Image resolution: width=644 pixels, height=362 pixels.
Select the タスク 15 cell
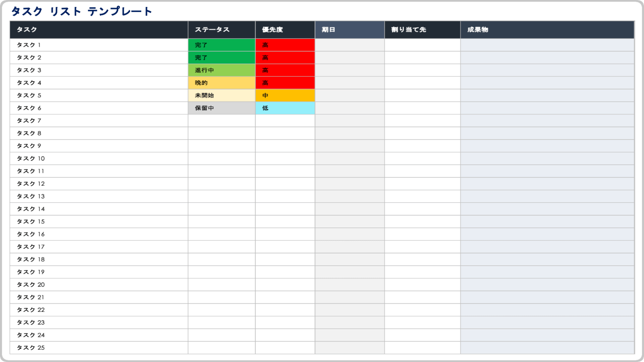(x=99, y=222)
